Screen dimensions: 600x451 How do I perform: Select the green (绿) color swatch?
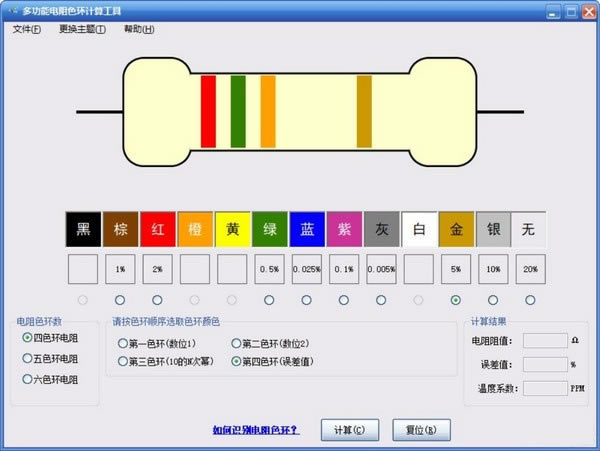[x=269, y=229]
